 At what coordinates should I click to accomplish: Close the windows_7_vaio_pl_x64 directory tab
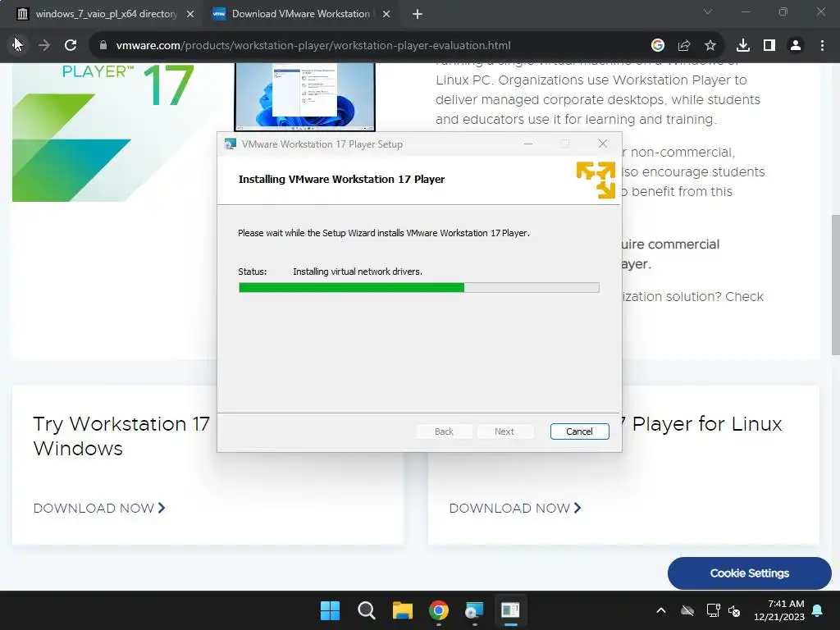click(x=190, y=14)
